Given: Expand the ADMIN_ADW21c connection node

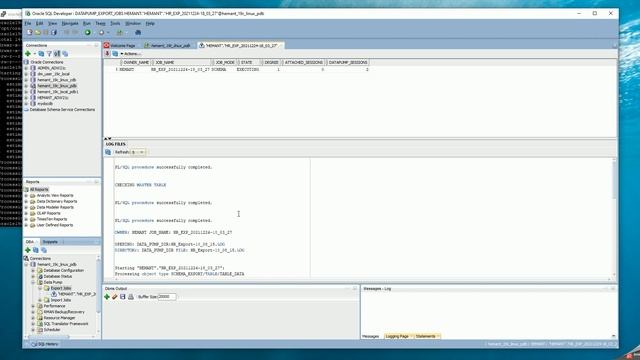Looking at the screenshot, I should coord(27,68).
